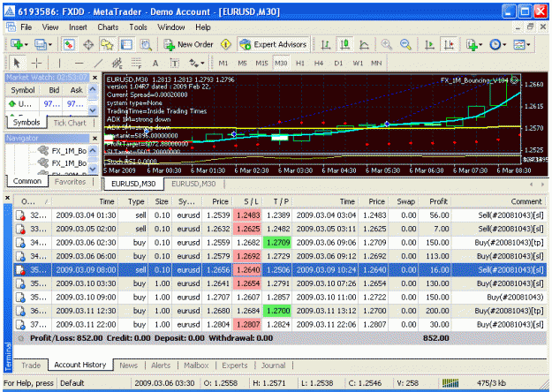Switch to the Journal terminal tab
This screenshot has width=552, height=392.
[x=273, y=366]
